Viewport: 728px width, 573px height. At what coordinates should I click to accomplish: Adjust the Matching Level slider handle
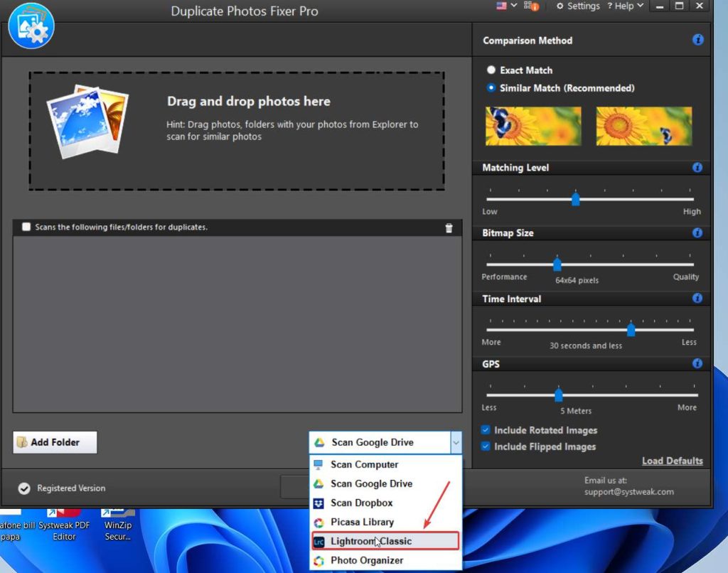click(x=575, y=199)
